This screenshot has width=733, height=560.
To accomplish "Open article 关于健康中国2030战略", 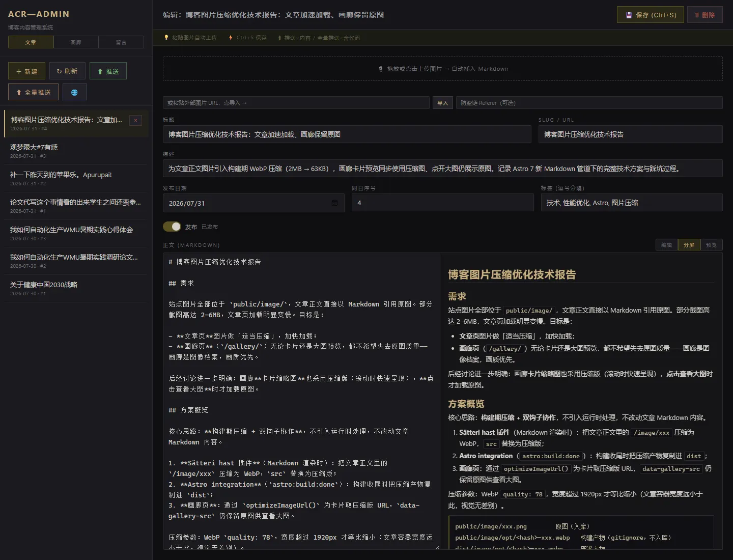I will click(x=76, y=289).
